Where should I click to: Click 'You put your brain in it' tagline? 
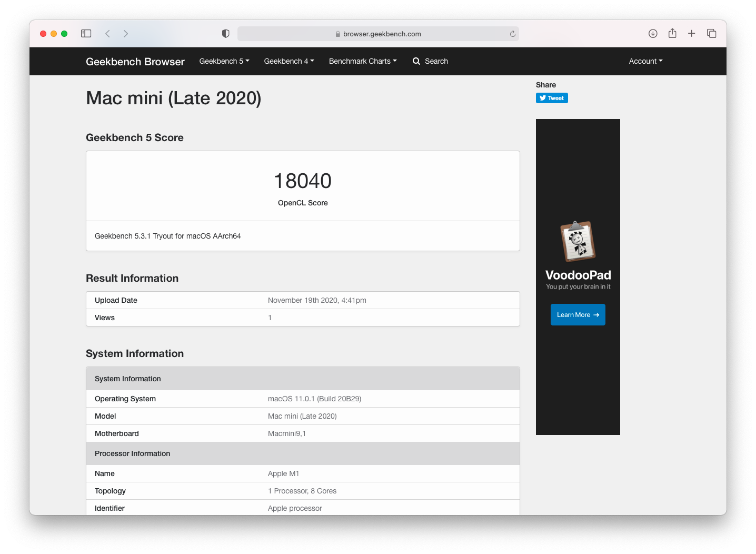click(x=578, y=286)
